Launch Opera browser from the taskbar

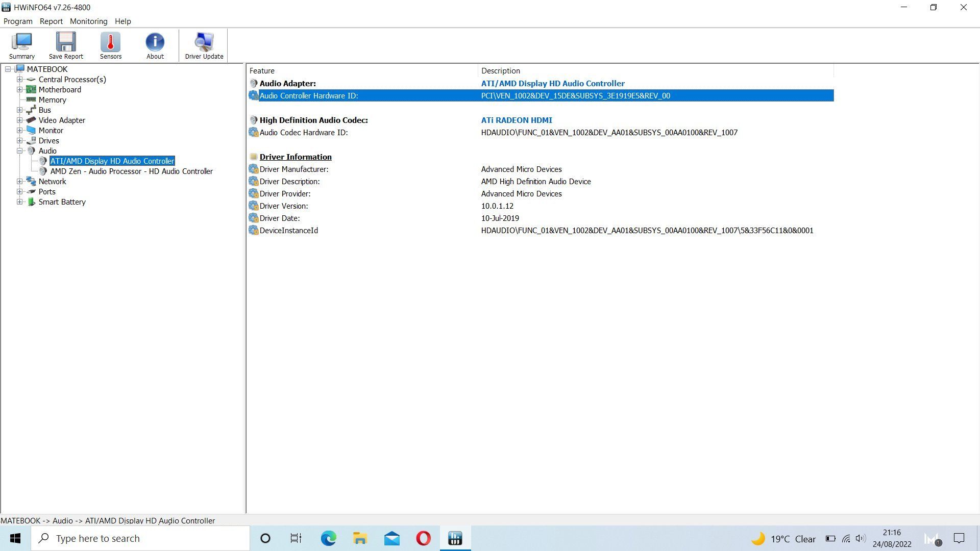click(423, 538)
